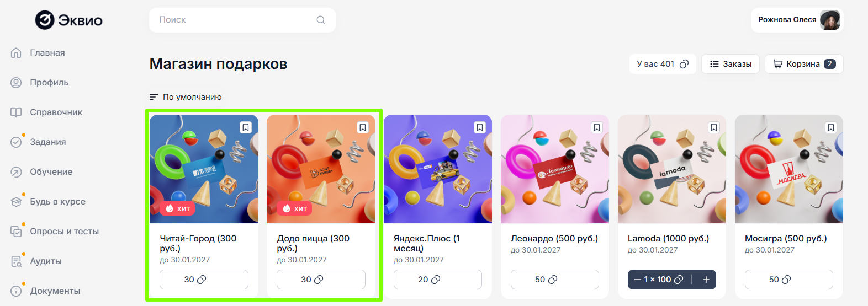The width and height of the screenshot is (868, 306).
Task: Open the Заказы orders list
Action: (x=731, y=64)
